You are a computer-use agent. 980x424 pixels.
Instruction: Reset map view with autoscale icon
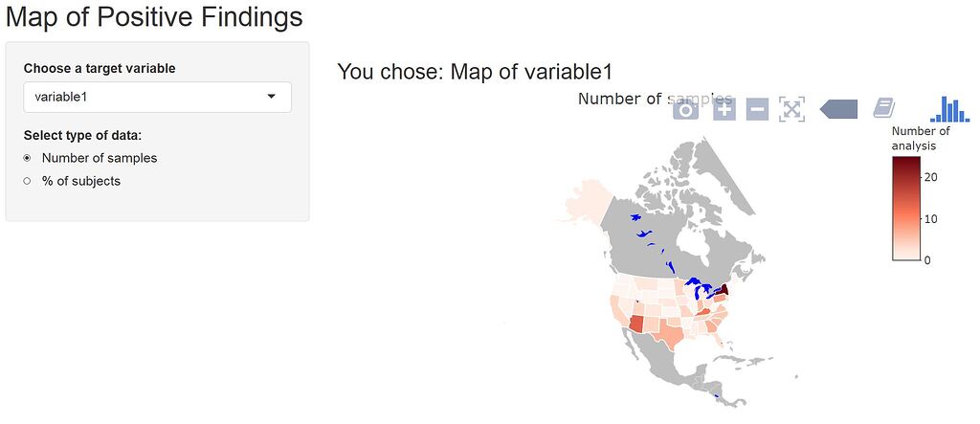coord(791,109)
